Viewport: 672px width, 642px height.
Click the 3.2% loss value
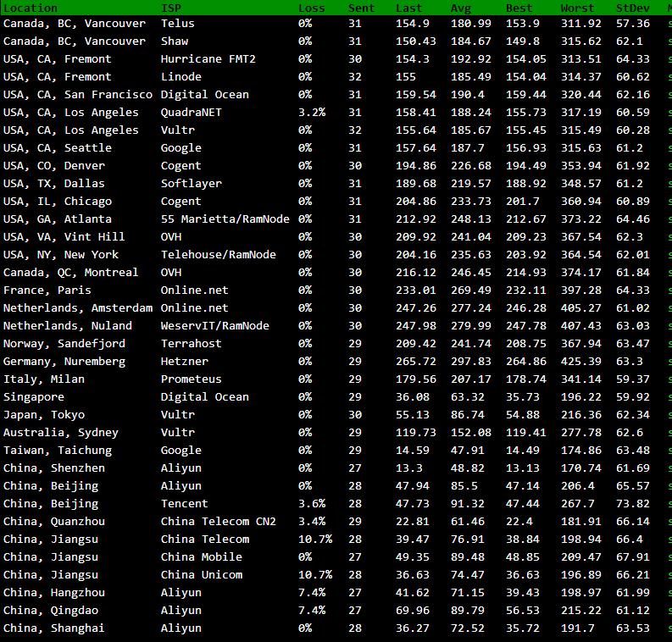[x=312, y=112]
